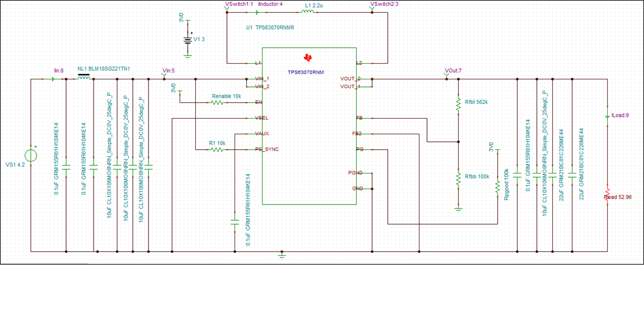
Task: Click the PGND pin label
Action: click(x=355, y=173)
